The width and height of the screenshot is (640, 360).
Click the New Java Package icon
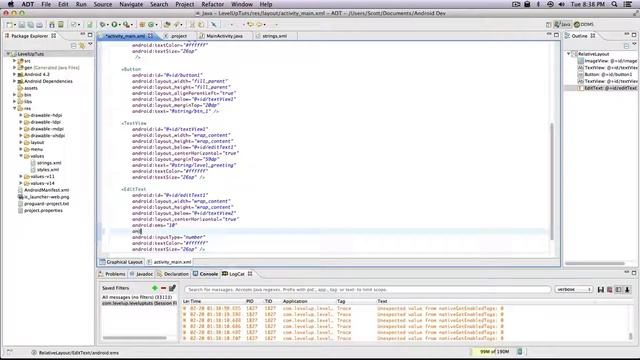142,25
